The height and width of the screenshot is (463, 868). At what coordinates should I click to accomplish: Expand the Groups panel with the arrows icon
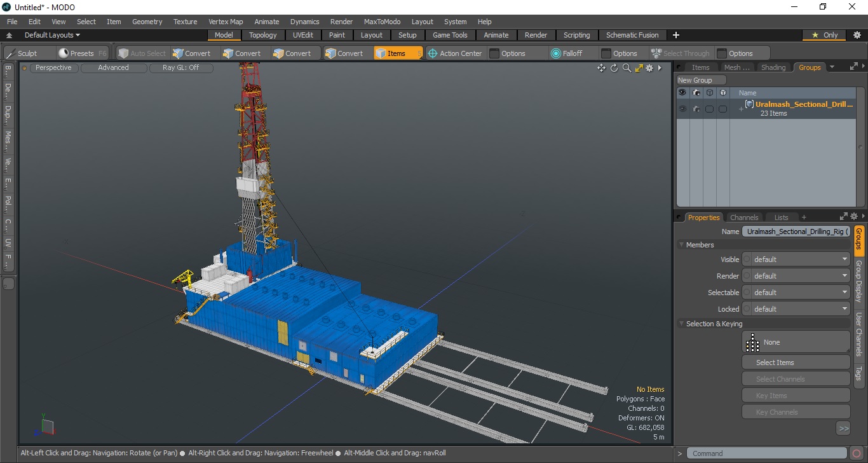(854, 66)
